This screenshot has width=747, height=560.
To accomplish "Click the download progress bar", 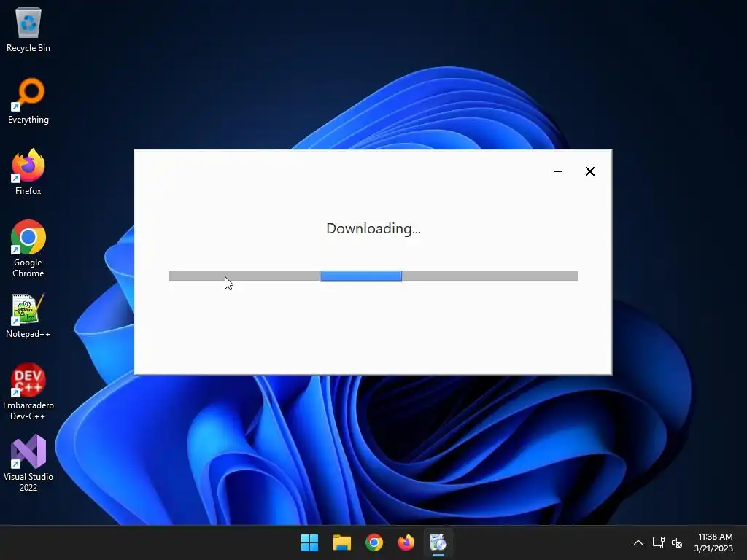I will click(x=373, y=276).
